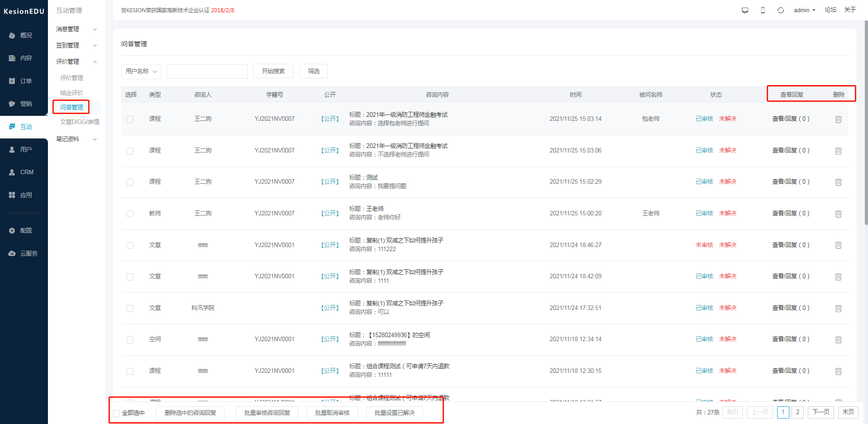Click 未审核 status in 18:46:27 row
This screenshot has width=868, height=424.
click(704, 245)
